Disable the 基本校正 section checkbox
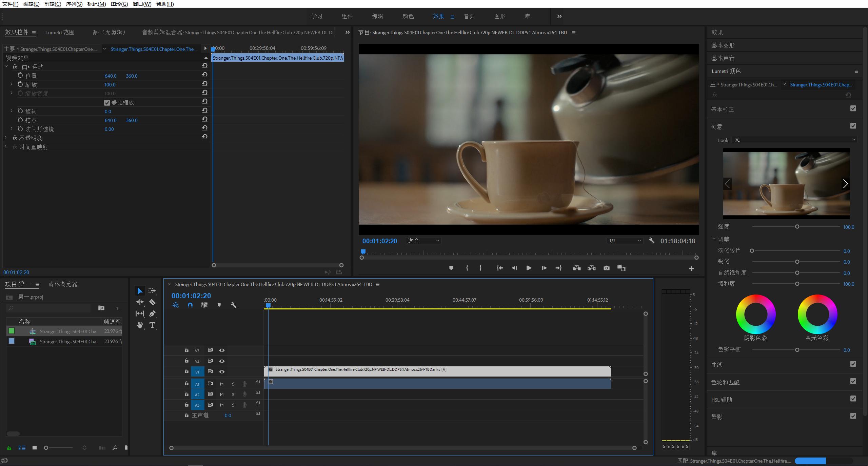 pyautogui.click(x=853, y=108)
